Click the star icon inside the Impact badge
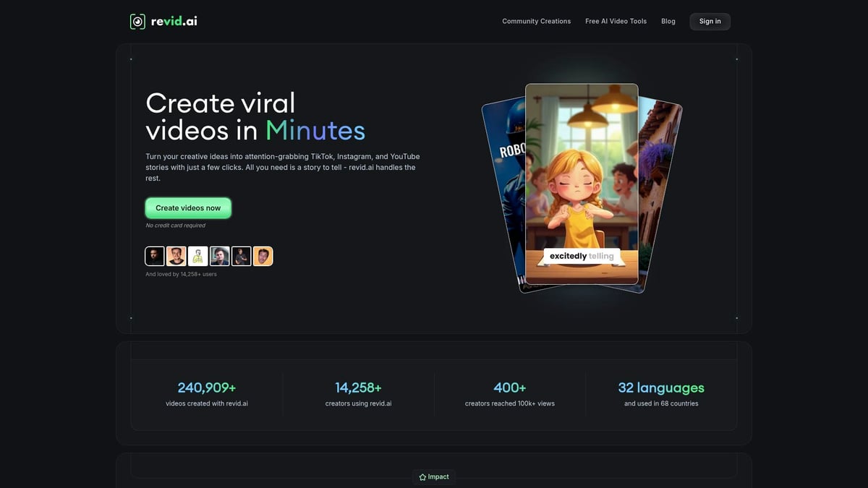Image resolution: width=868 pixels, height=488 pixels. pyautogui.click(x=422, y=477)
